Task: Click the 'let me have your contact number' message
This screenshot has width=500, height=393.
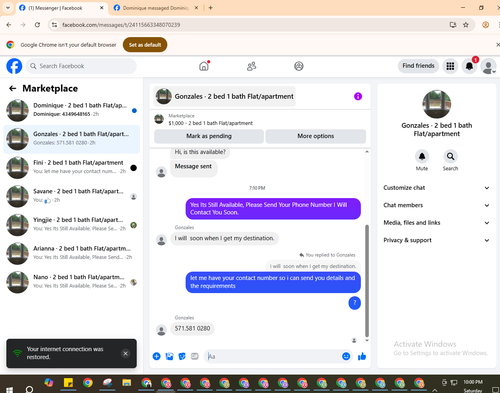Action: (x=273, y=282)
